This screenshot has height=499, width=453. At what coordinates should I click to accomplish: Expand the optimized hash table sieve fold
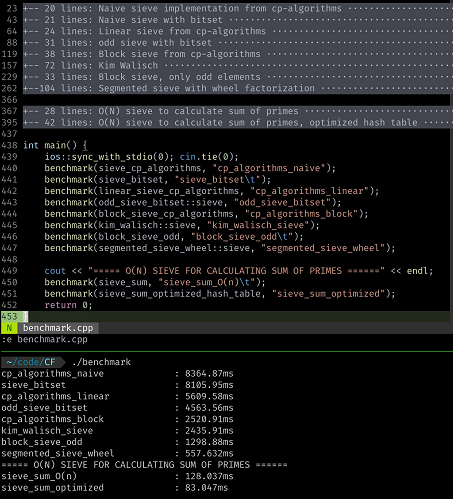(x=238, y=122)
